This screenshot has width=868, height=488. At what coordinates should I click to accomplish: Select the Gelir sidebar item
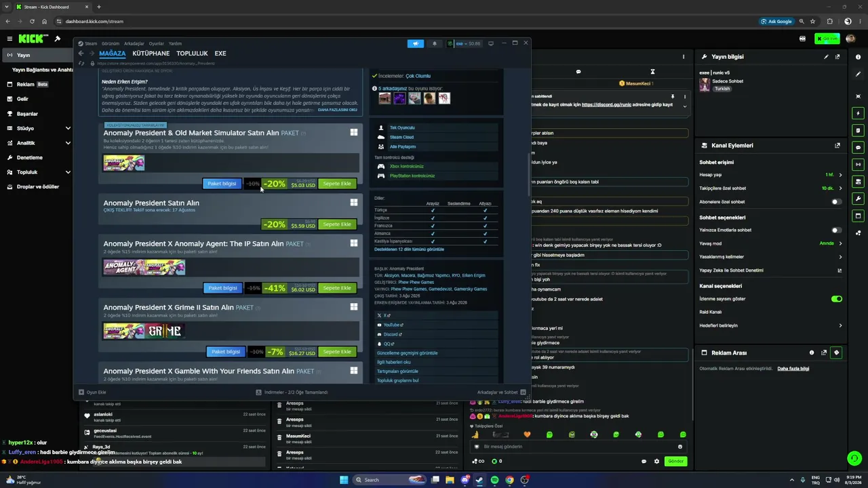pyautogui.click(x=23, y=99)
